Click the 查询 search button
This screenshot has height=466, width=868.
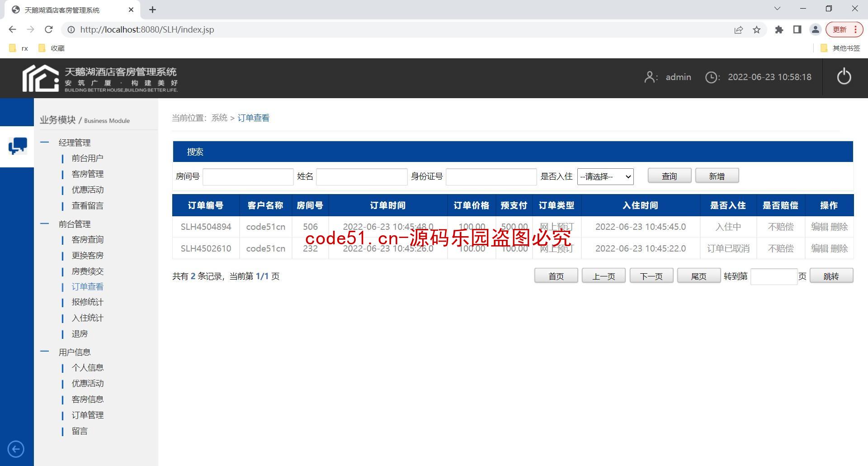click(x=669, y=176)
